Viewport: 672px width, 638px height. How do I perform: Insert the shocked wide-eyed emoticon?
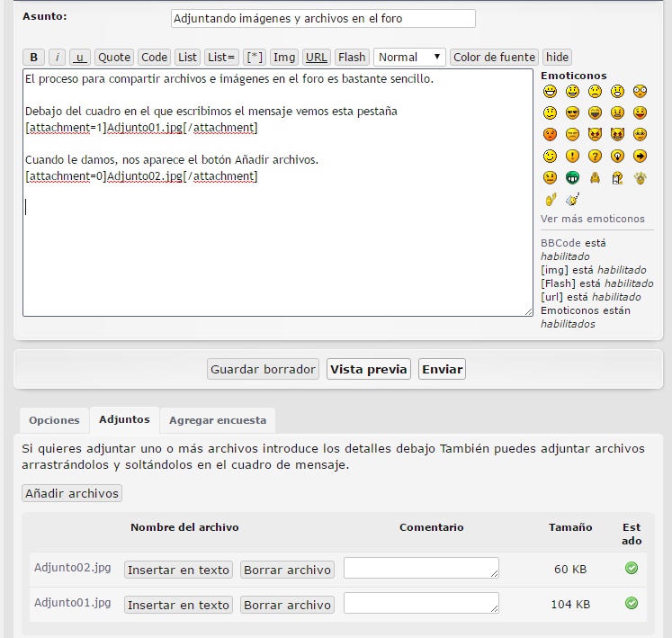tap(640, 91)
